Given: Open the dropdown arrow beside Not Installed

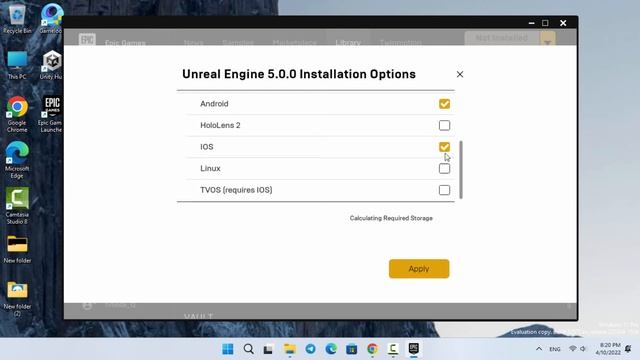Looking at the screenshot, I should [x=548, y=40].
